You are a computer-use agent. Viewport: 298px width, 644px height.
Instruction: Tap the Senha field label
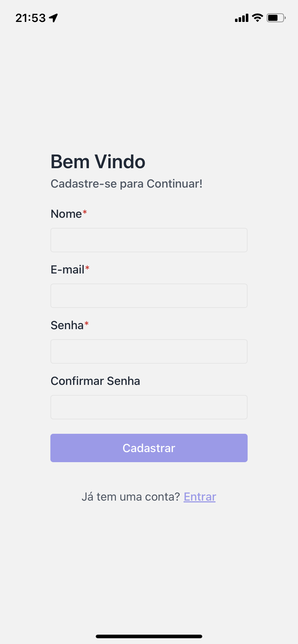[x=67, y=325]
